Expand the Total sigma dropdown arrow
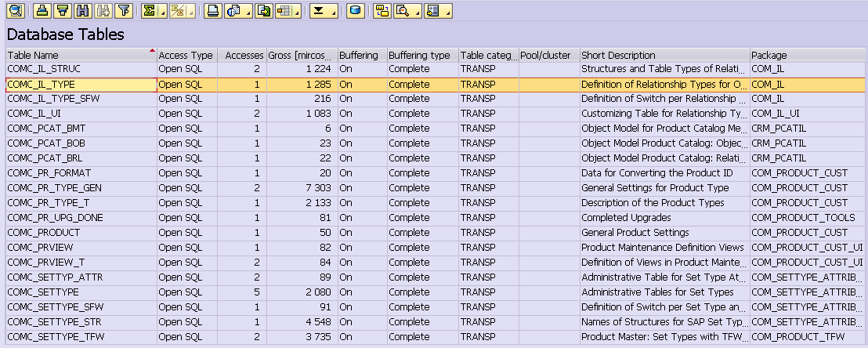Screen dimensions: 868x348 pyautogui.click(x=163, y=11)
